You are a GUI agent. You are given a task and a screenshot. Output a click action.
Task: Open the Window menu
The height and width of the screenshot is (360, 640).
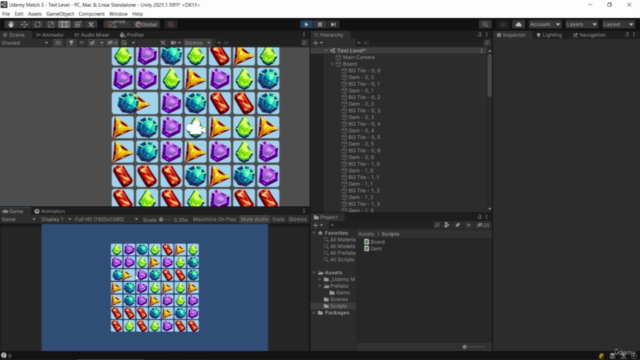pyautogui.click(x=118, y=14)
